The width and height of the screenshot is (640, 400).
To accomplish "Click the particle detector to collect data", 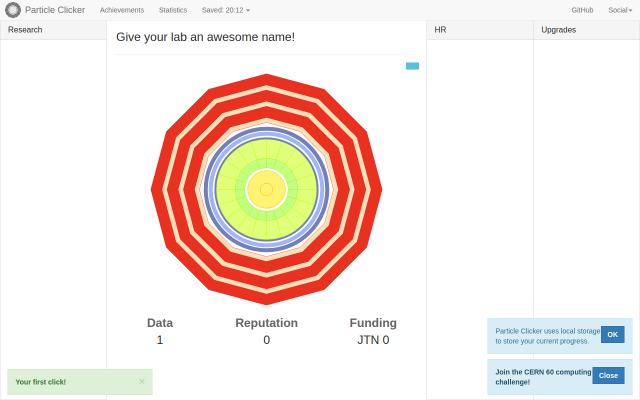I will coord(267,189).
